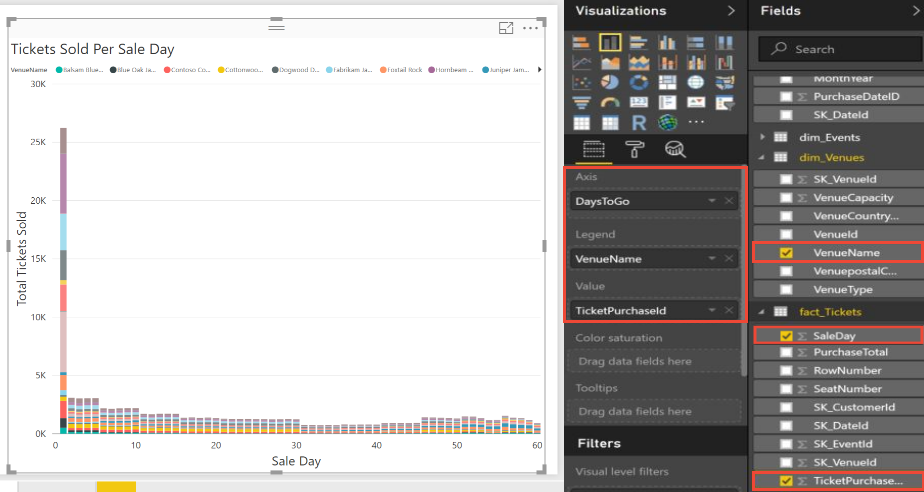Uncheck the SaleDay field checkbox

(x=786, y=336)
